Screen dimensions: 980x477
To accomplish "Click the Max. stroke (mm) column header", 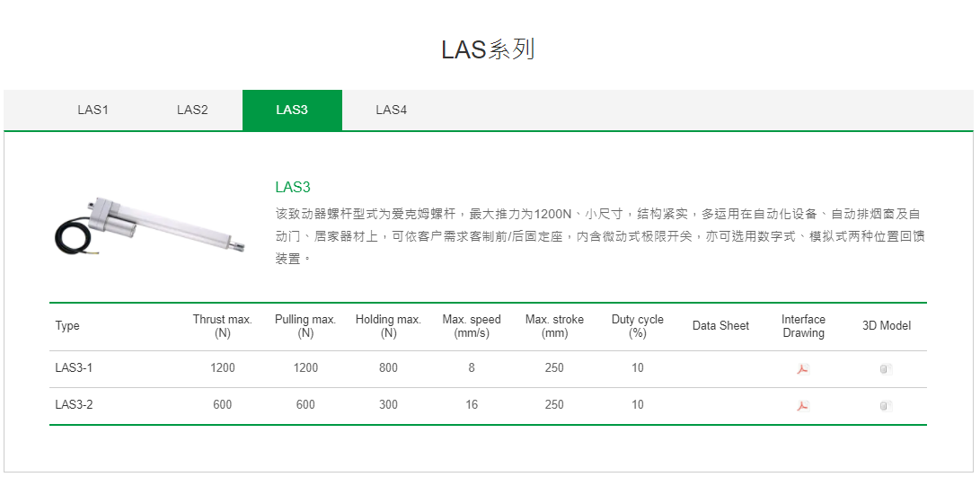I will 554,326.
